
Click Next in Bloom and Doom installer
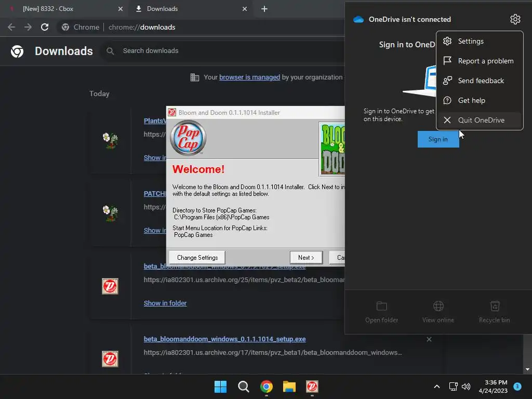[x=306, y=258]
